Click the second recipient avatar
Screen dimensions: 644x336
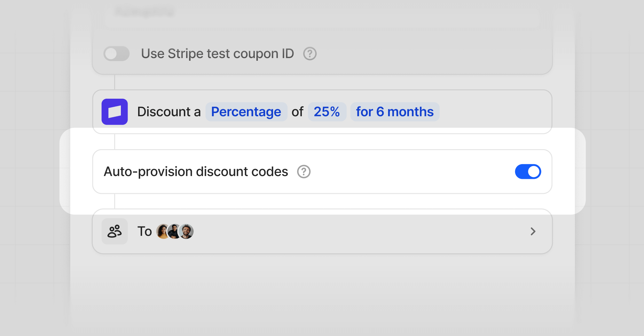pos(174,232)
